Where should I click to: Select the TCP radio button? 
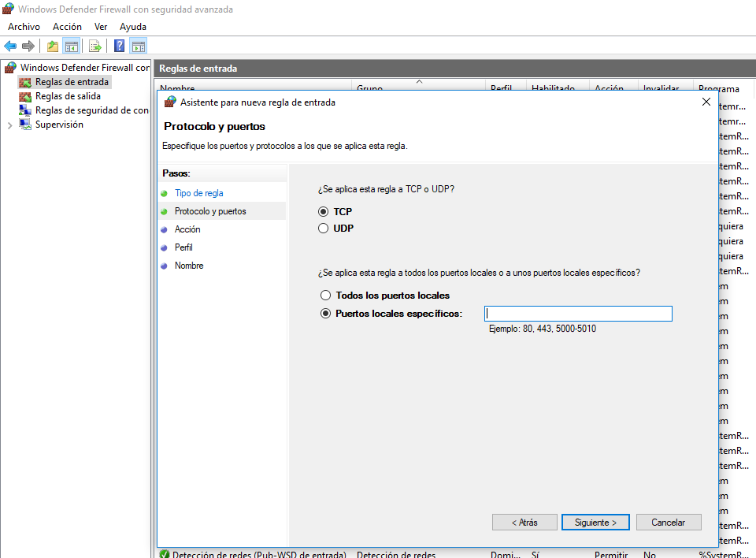coord(323,211)
